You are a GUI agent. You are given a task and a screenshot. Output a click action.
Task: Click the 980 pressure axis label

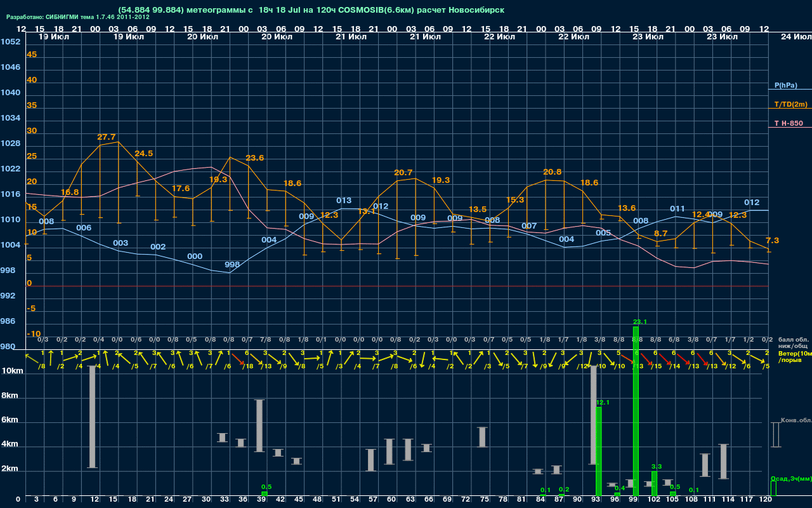click(x=8, y=347)
